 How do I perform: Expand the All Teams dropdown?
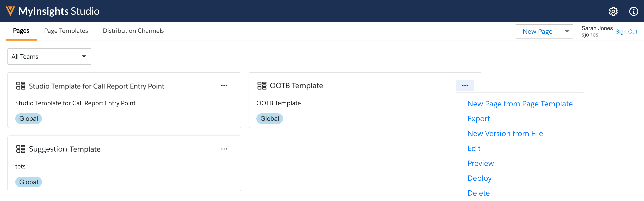pyautogui.click(x=49, y=57)
